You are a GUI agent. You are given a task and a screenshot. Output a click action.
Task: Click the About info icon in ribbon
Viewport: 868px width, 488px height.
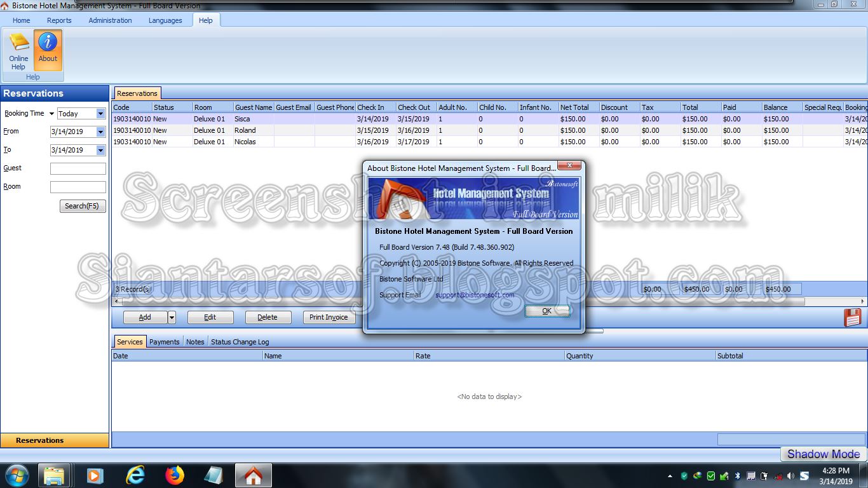[x=48, y=50]
